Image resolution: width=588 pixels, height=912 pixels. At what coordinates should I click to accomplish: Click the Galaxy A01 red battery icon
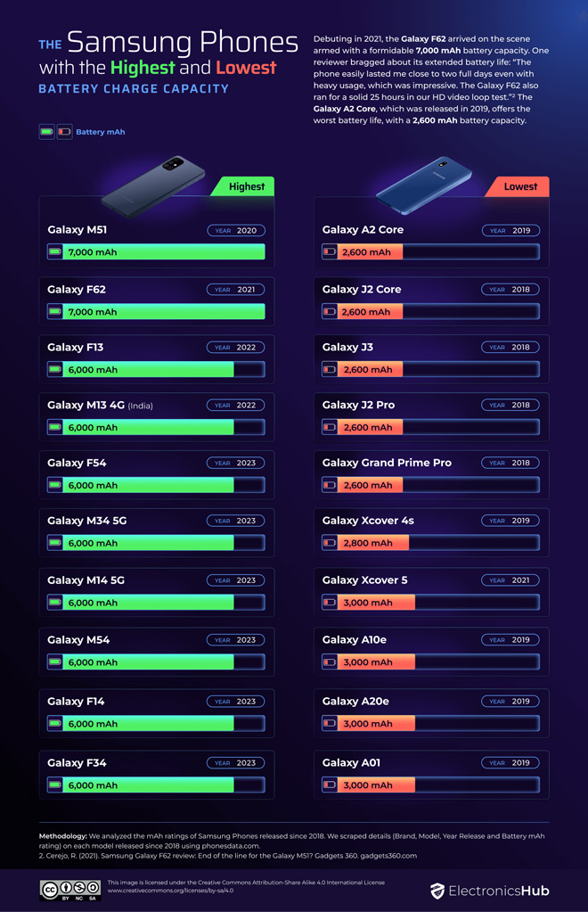330,785
